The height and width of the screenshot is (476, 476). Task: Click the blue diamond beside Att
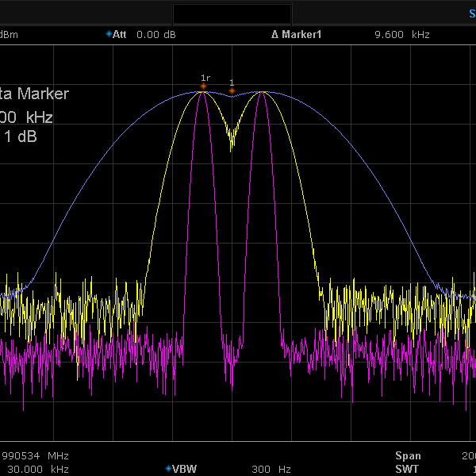tap(109, 34)
